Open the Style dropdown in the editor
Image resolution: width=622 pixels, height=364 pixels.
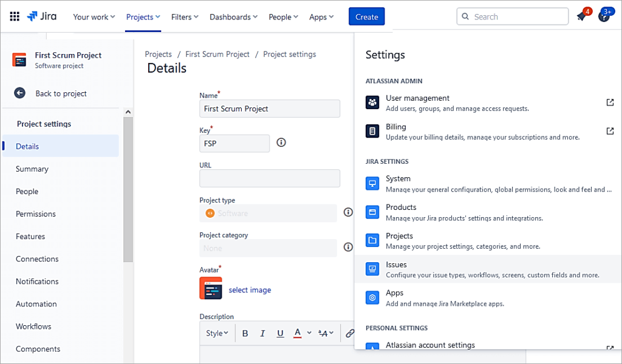[217, 332]
